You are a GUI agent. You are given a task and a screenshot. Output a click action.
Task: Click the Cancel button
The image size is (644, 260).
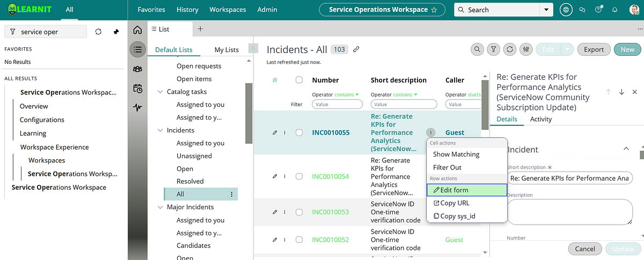(x=585, y=249)
